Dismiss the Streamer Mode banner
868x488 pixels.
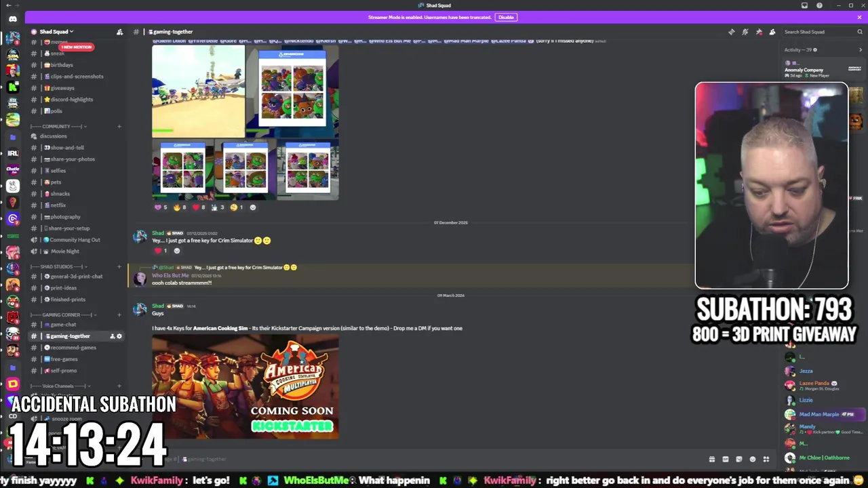[859, 17]
